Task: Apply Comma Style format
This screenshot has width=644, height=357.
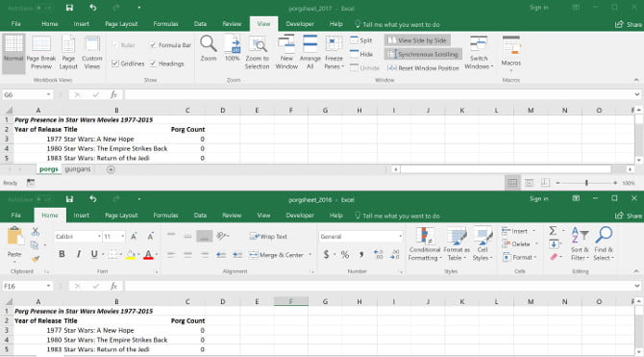Action: [x=361, y=255]
